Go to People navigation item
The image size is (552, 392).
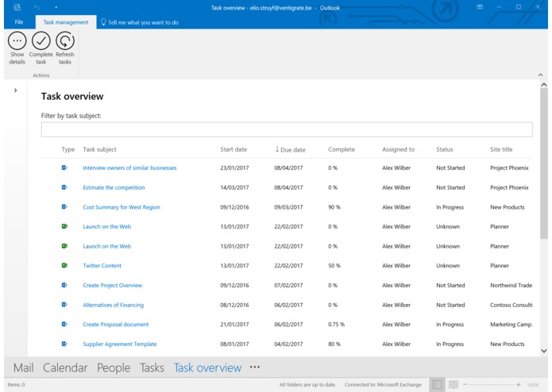click(114, 367)
